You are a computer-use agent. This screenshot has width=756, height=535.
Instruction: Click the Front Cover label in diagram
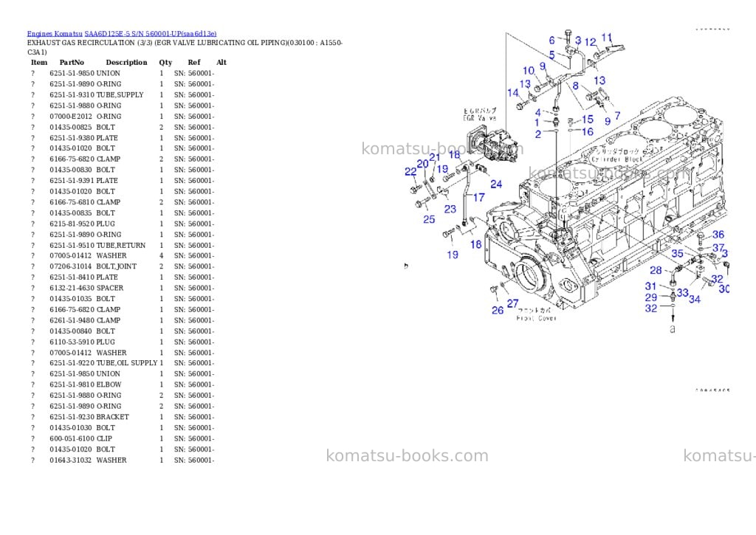click(x=536, y=318)
